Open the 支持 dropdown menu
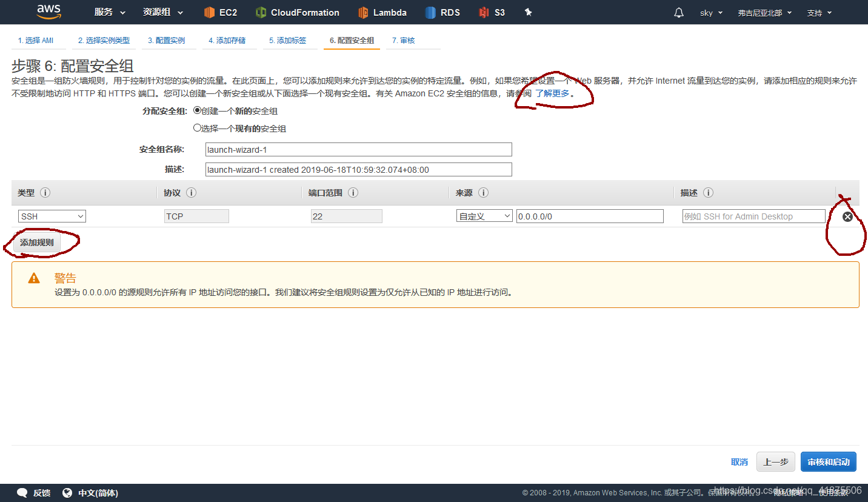Image resolution: width=868 pixels, height=502 pixels. click(x=820, y=13)
